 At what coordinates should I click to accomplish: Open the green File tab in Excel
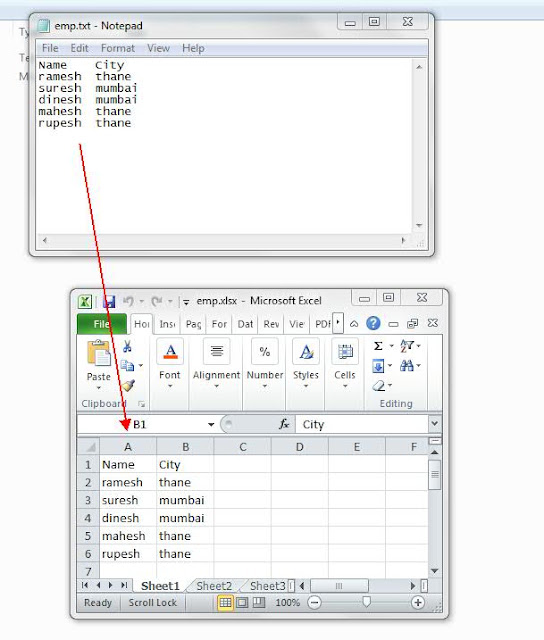click(x=102, y=324)
